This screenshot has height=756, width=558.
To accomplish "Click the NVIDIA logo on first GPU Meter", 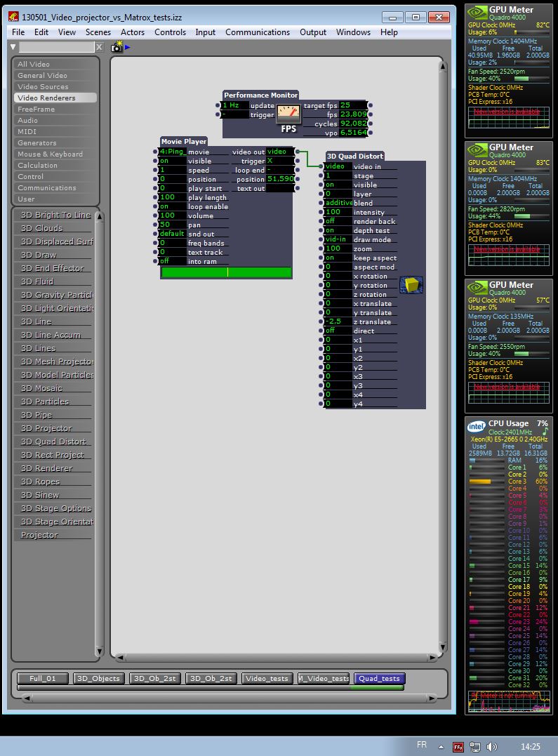I will click(x=477, y=12).
